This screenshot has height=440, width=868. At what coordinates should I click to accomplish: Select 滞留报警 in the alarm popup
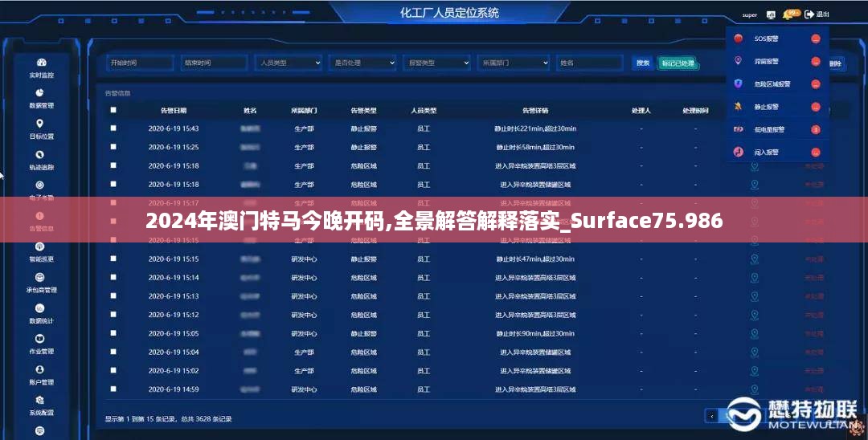tap(777, 61)
